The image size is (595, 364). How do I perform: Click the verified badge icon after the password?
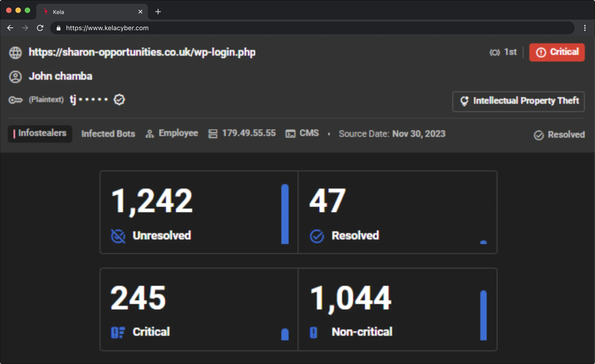coord(119,99)
